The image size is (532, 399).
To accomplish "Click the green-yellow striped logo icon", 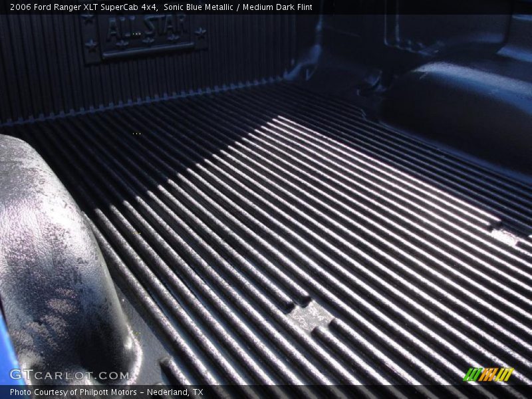I will pos(488,374).
